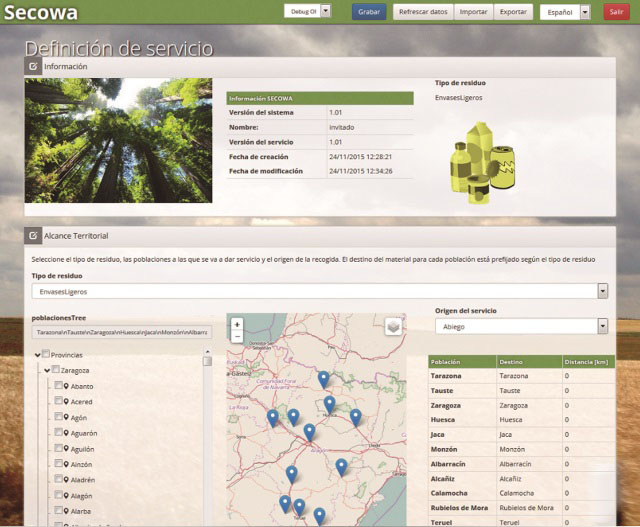Collapse the Zaragoza tree node
This screenshot has width=640, height=527.
click(47, 371)
